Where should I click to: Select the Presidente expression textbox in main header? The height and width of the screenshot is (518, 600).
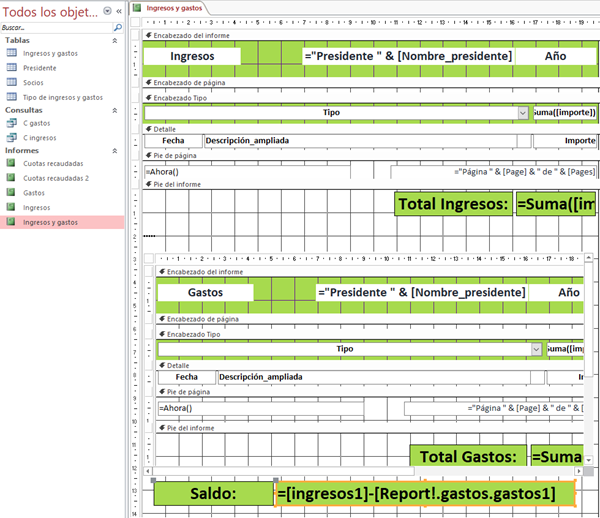tap(408, 56)
